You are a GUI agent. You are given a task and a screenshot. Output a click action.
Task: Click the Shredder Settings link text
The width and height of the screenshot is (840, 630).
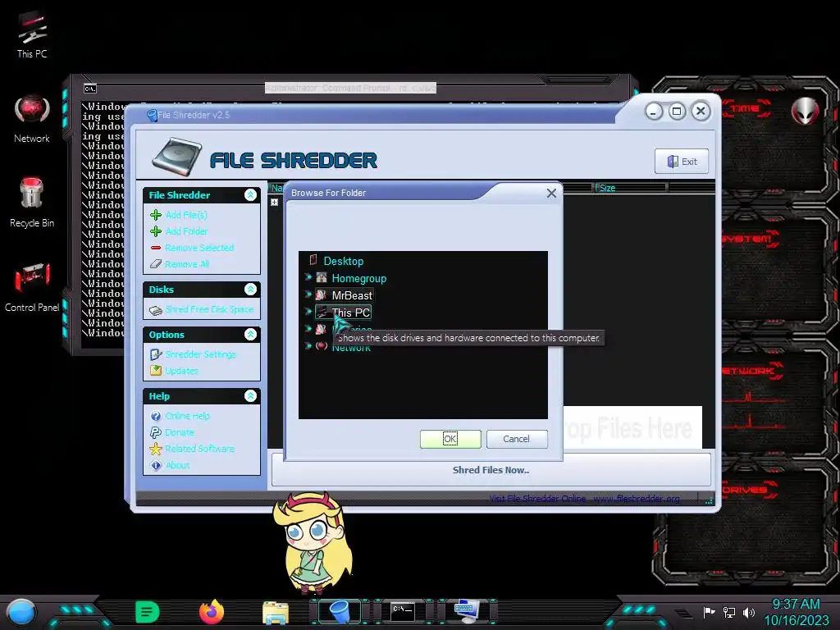click(200, 354)
